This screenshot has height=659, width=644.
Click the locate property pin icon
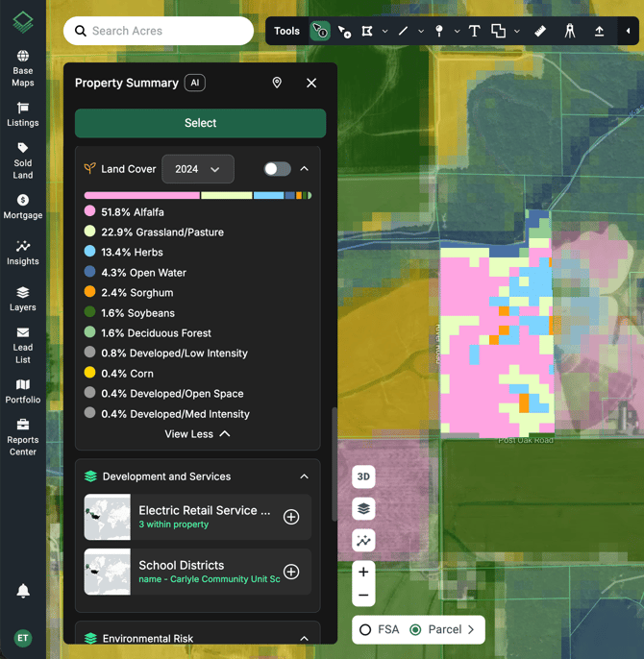tap(277, 83)
